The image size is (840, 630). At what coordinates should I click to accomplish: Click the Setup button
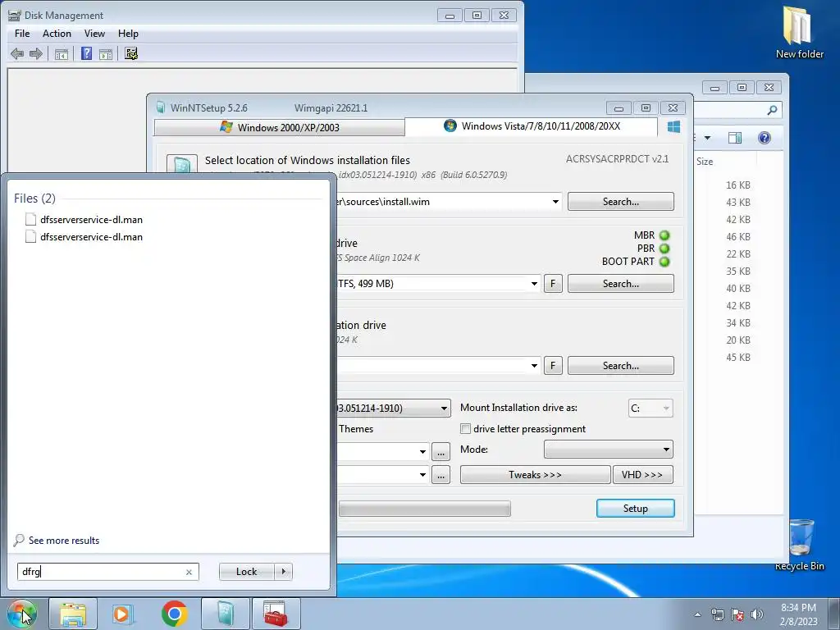[x=636, y=509]
